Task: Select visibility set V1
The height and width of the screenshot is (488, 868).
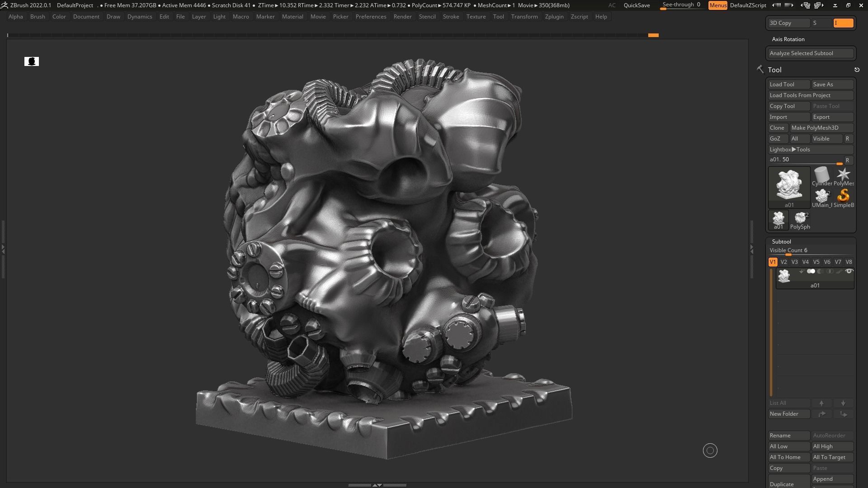Action: (x=773, y=262)
